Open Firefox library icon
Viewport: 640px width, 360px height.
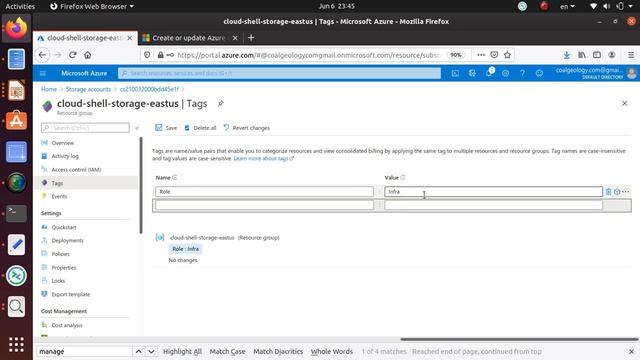582,55
